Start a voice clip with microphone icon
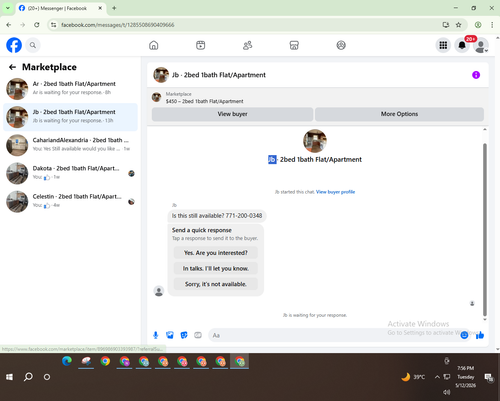This screenshot has width=500, height=401. 155,335
